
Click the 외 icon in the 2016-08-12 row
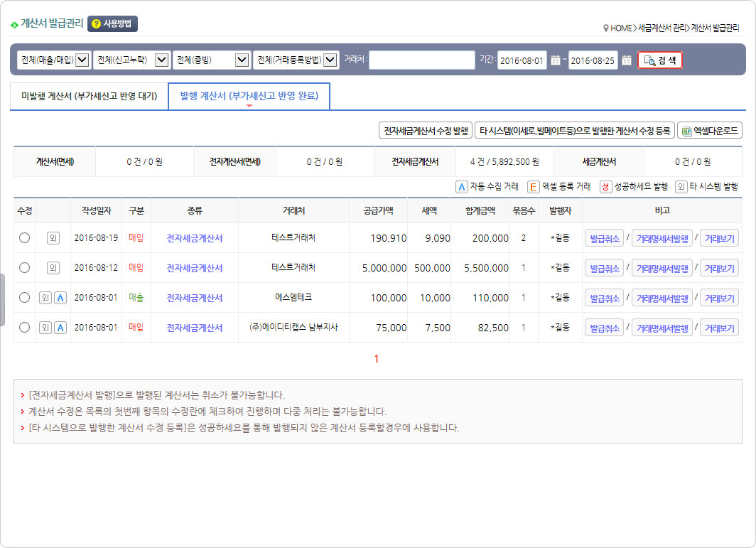click(53, 268)
